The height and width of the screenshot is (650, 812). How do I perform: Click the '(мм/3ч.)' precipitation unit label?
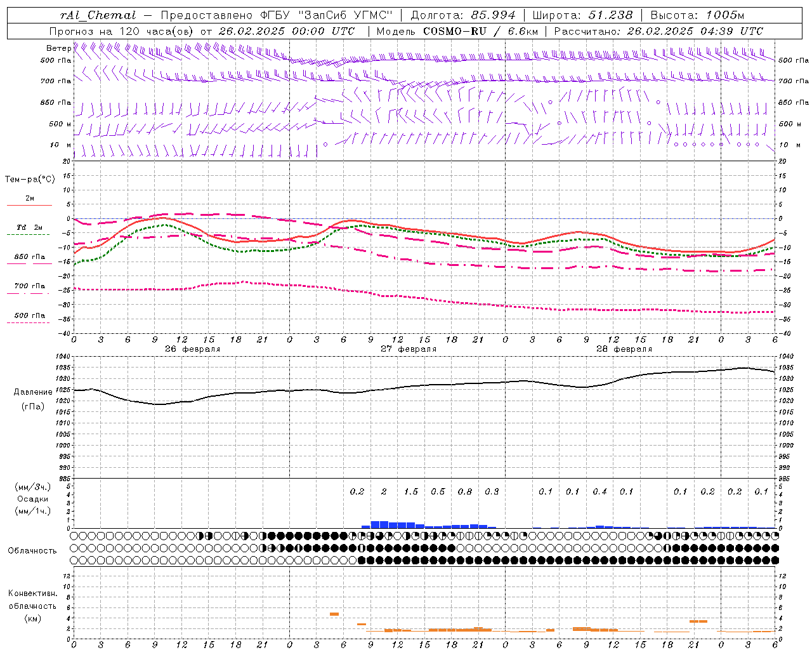pyautogui.click(x=33, y=487)
